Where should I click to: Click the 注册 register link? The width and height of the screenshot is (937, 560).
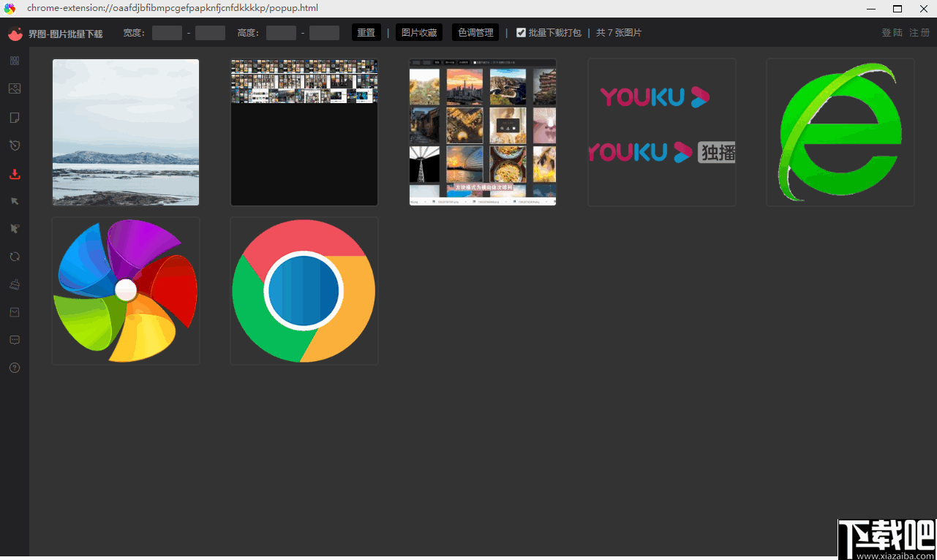919,33
